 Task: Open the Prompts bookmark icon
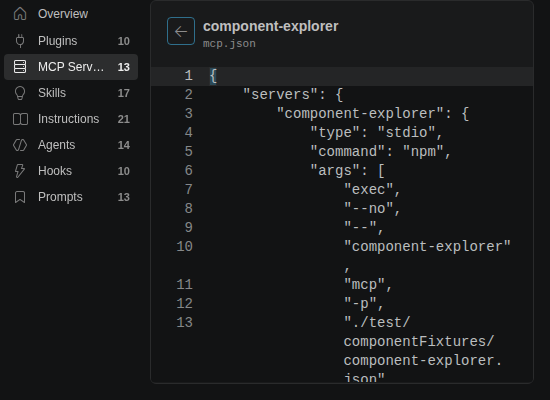pyautogui.click(x=20, y=197)
